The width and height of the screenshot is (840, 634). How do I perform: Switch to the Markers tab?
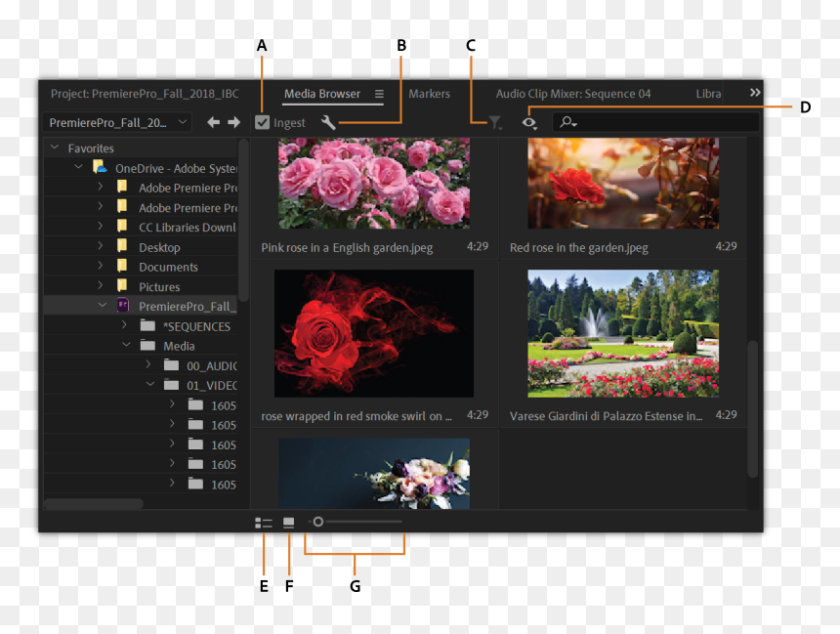[x=429, y=94]
